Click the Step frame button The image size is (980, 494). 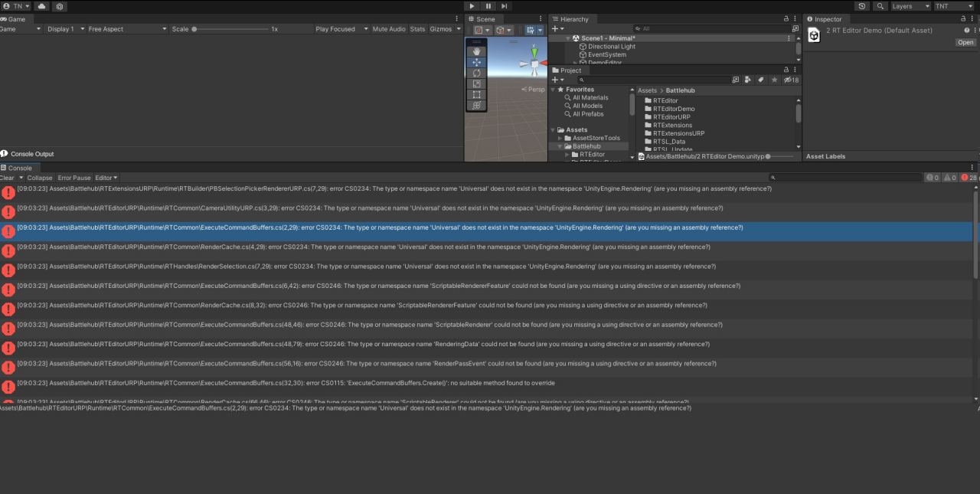(504, 6)
